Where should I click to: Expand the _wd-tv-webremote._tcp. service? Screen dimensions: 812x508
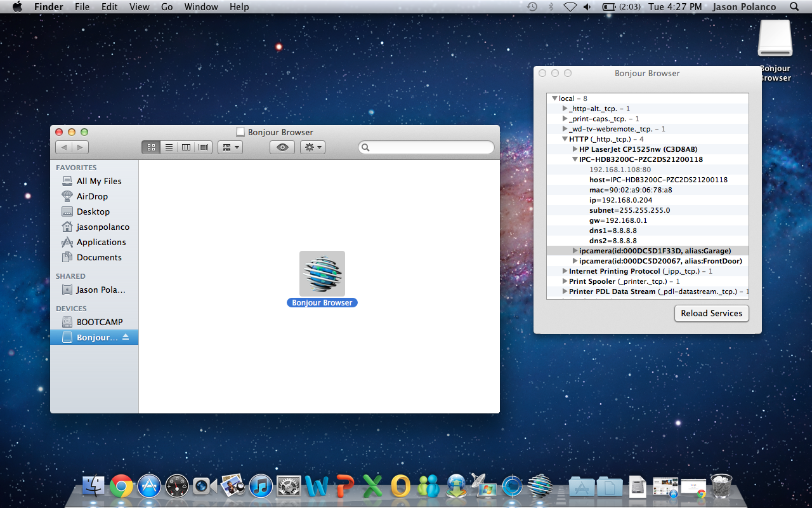[565, 129]
